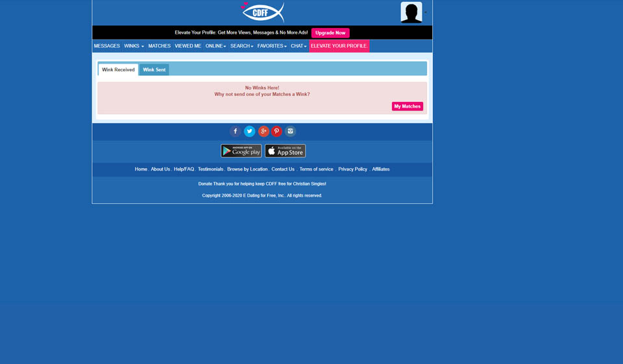Image resolution: width=623 pixels, height=364 pixels.
Task: Expand the Search dropdown menu
Action: pos(241,46)
